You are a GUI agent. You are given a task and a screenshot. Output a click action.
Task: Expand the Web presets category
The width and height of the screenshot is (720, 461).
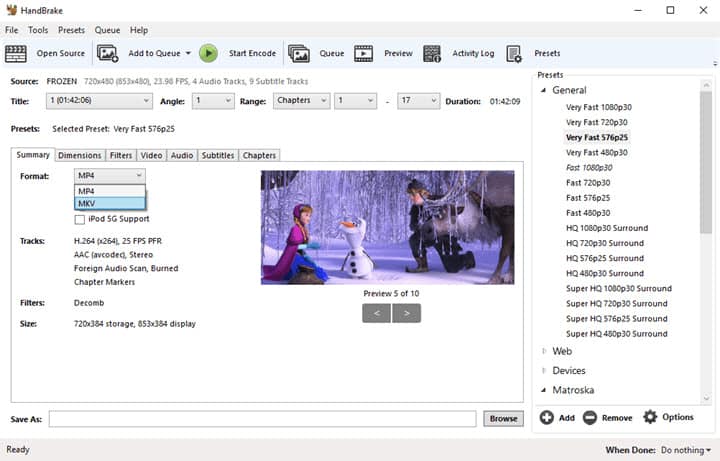(544, 351)
